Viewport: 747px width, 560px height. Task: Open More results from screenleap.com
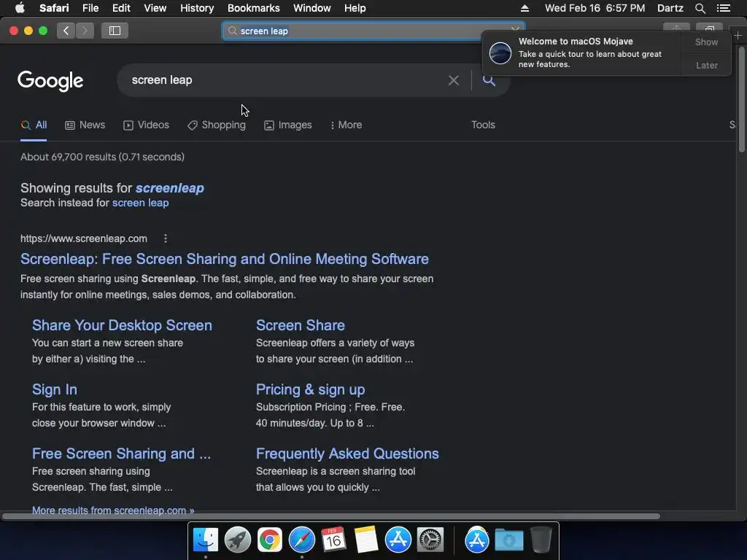point(113,510)
